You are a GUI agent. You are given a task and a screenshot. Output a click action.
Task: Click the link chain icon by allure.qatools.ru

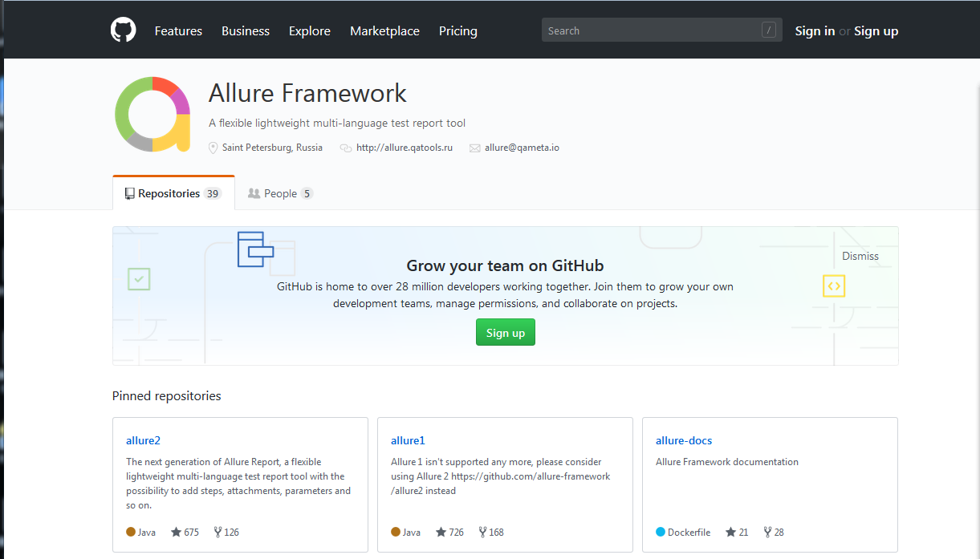click(x=346, y=148)
